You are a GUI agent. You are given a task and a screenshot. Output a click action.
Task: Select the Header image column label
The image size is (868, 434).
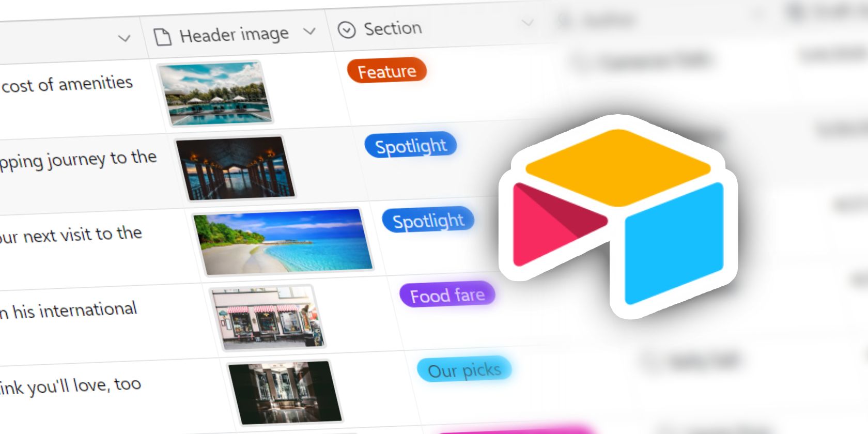(x=234, y=35)
